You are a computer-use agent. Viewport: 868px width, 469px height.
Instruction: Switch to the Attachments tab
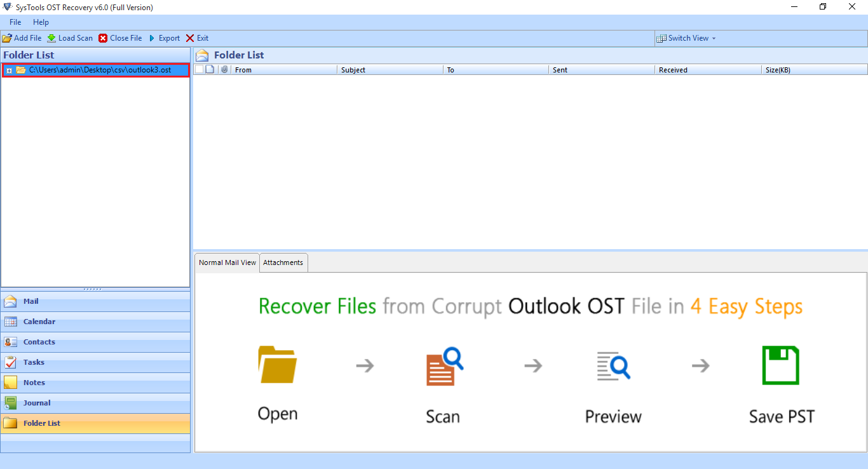[x=283, y=262]
